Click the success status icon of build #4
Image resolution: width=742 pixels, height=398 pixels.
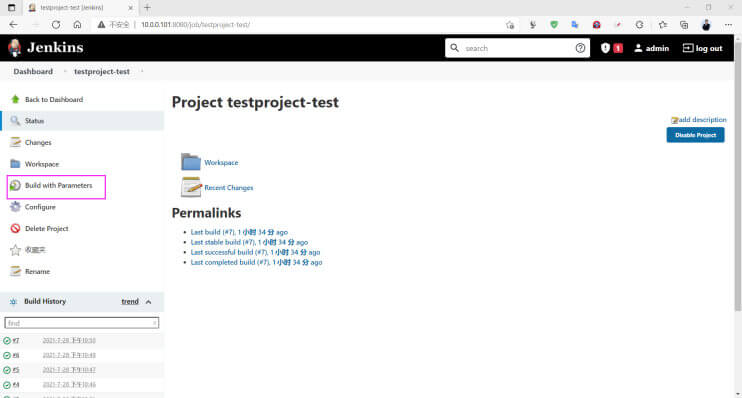coord(7,385)
